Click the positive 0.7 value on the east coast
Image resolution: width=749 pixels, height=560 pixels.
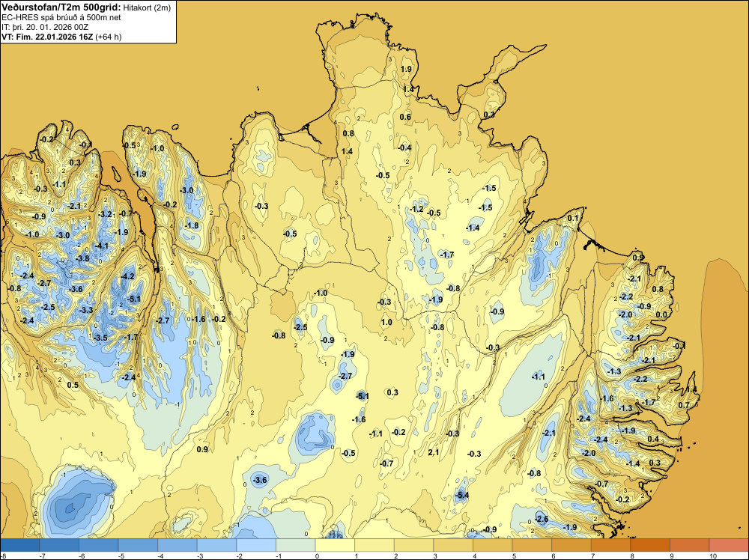point(684,405)
